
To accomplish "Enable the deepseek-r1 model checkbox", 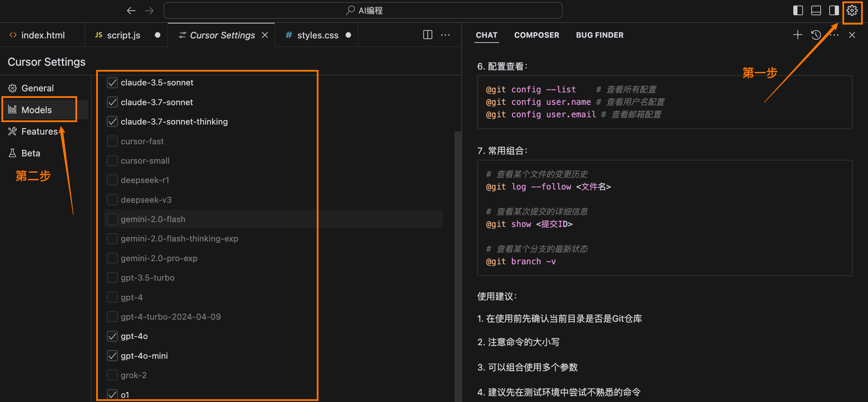I will coord(112,180).
